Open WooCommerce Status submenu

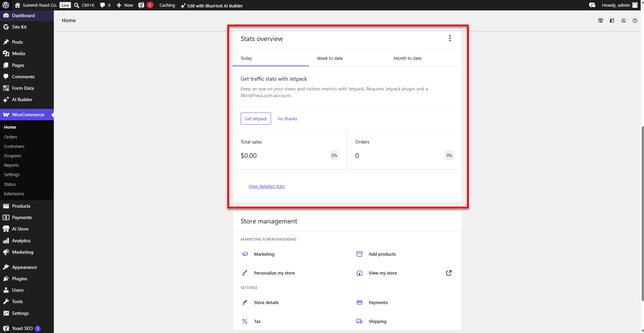point(10,184)
